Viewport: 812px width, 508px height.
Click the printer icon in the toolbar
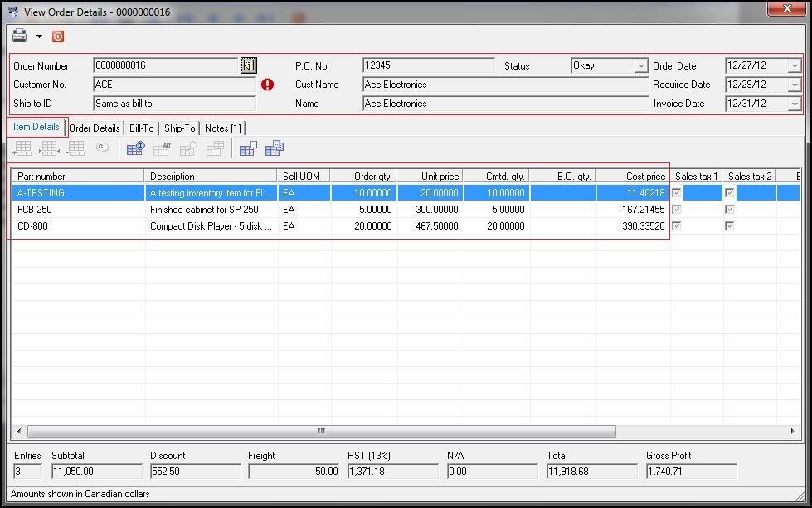(20, 36)
